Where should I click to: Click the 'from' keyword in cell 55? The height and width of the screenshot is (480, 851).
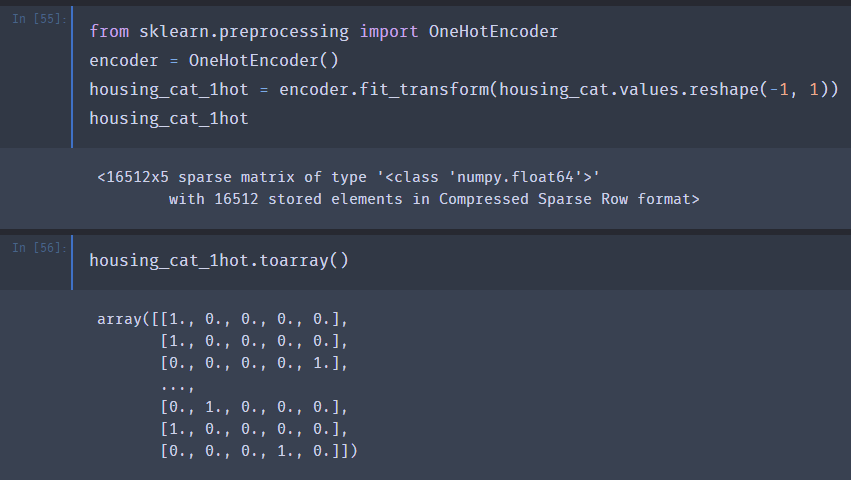[x=109, y=31]
